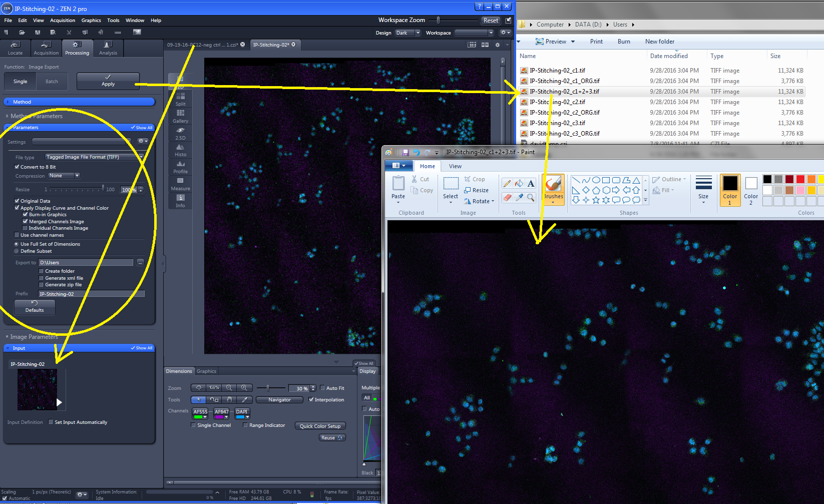Uncheck Convert to 8 Bit

[17, 167]
